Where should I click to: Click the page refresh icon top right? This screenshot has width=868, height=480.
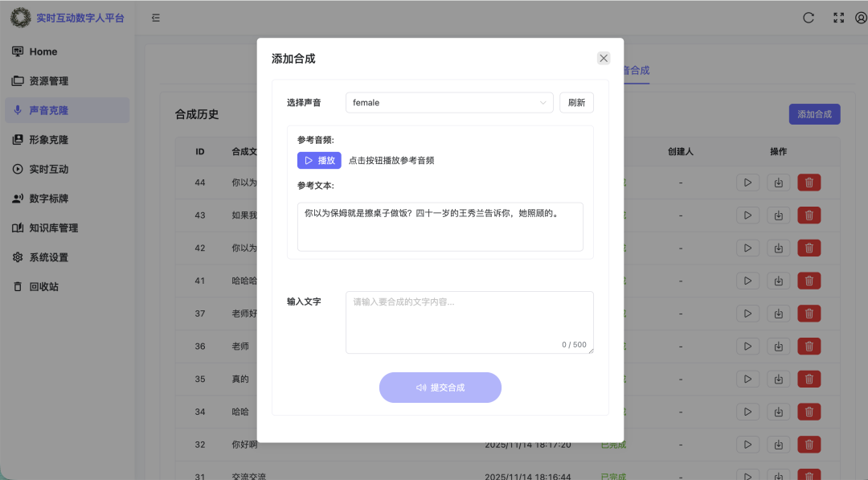(x=809, y=17)
